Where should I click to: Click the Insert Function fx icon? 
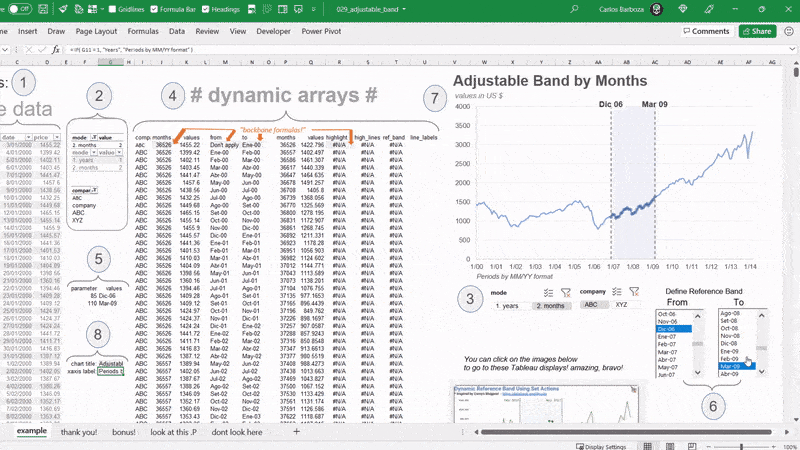click(x=56, y=49)
